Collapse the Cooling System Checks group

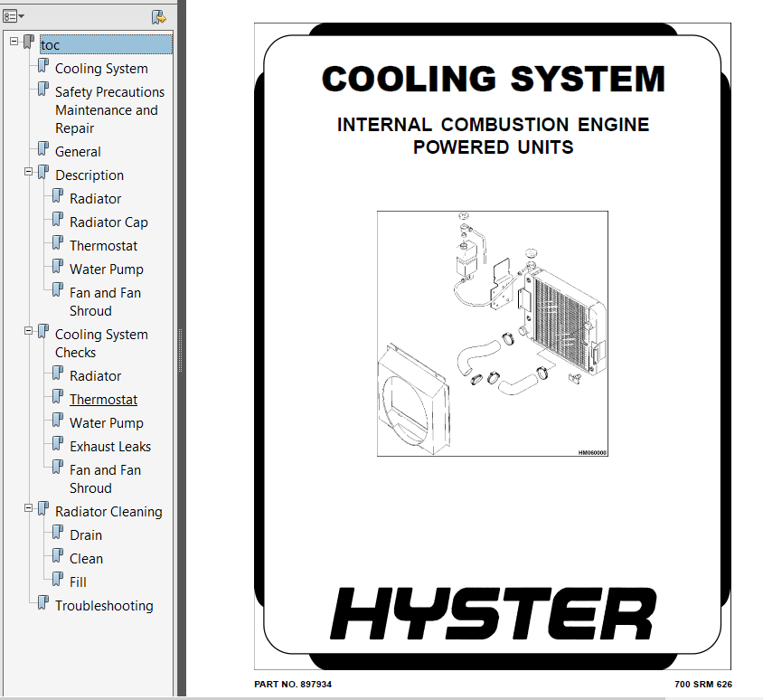(x=28, y=331)
